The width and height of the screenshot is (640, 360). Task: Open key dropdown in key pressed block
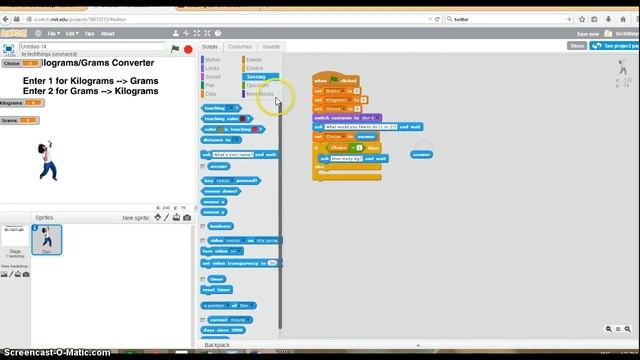233,181
